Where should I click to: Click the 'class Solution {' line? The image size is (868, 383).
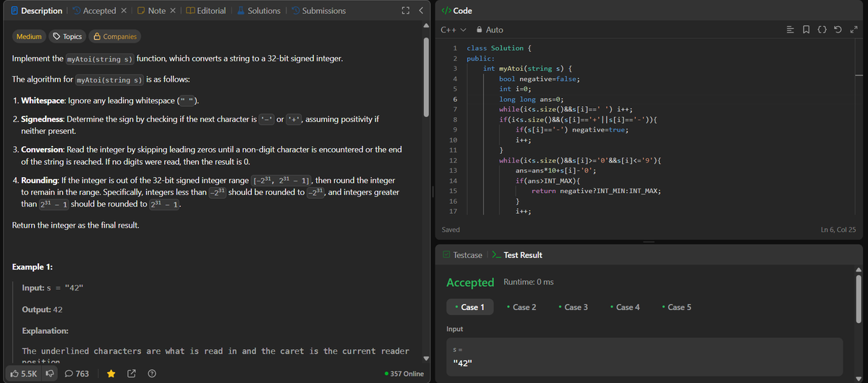(x=500, y=48)
